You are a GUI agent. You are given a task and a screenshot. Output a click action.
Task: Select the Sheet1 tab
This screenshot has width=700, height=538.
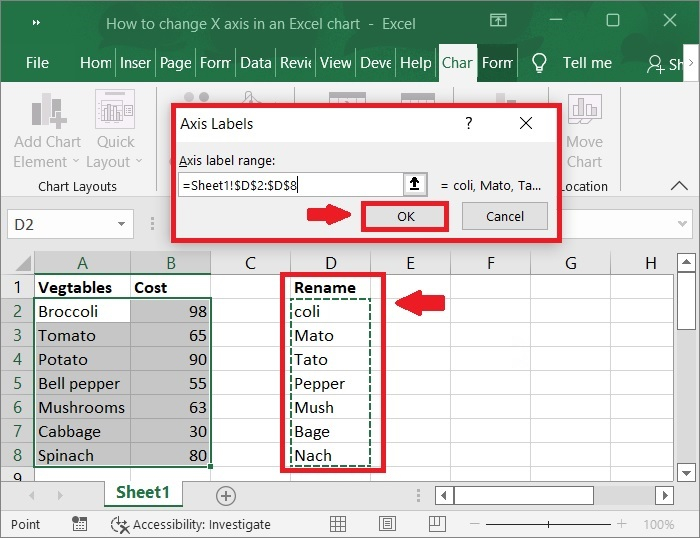143,492
